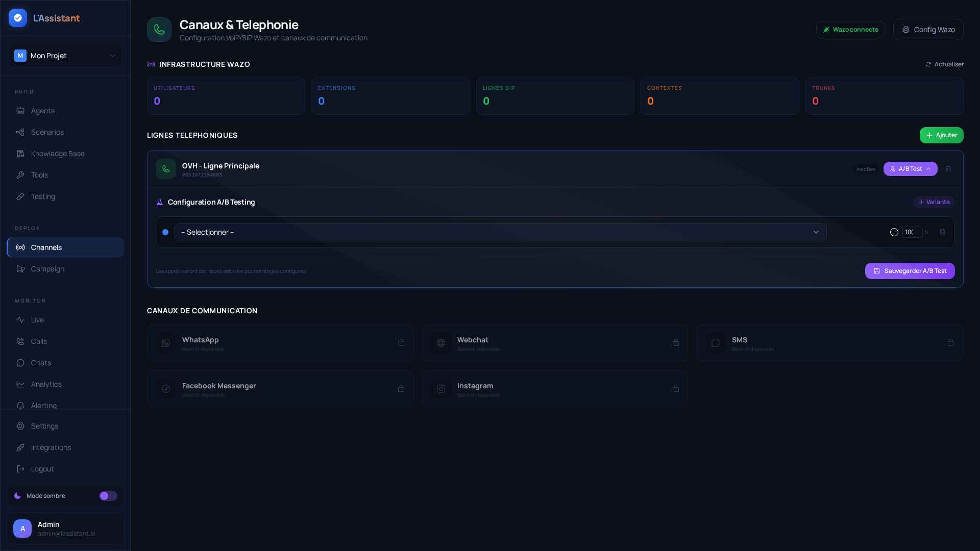
Task: Click the green phone icon beside OVH line
Action: click(166, 169)
